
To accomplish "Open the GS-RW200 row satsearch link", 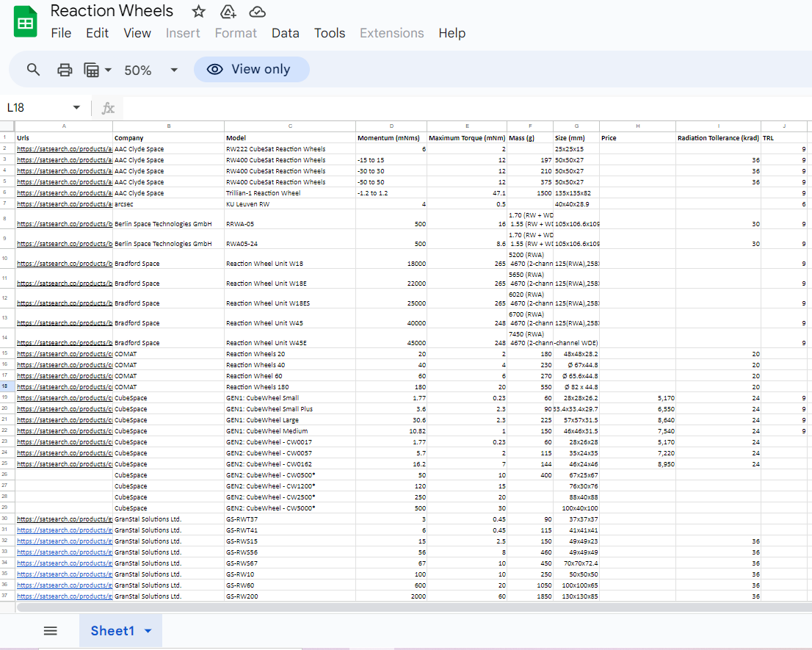I will click(64, 596).
